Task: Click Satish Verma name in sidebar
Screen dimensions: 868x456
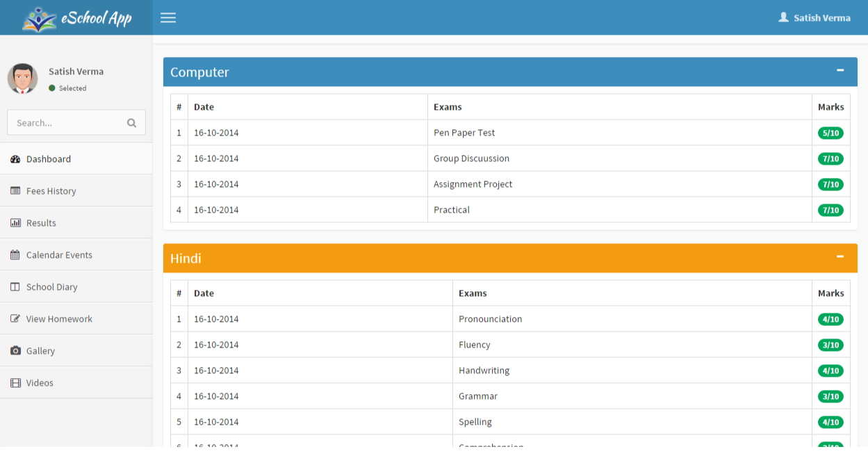Action: (76, 71)
